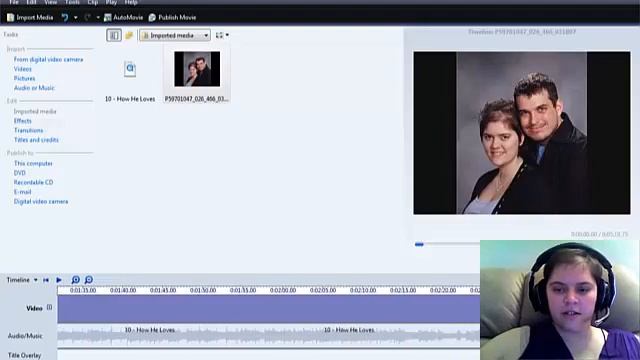Open the Tools menu
The width and height of the screenshot is (640, 360).
click(72, 2)
